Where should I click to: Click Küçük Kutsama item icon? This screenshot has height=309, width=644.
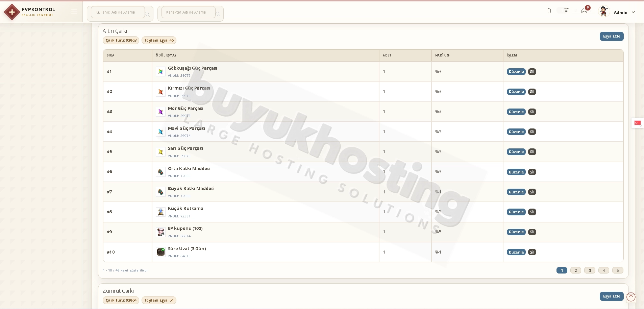coord(160,212)
